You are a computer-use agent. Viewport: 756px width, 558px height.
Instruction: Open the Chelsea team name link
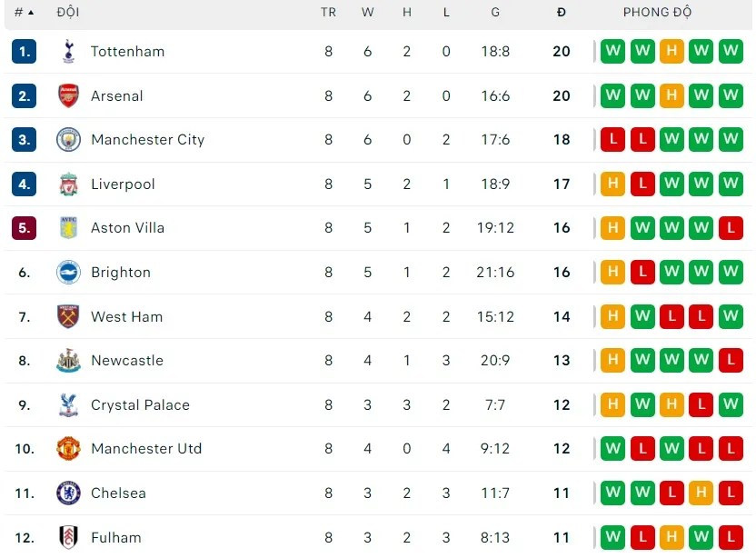tap(118, 493)
